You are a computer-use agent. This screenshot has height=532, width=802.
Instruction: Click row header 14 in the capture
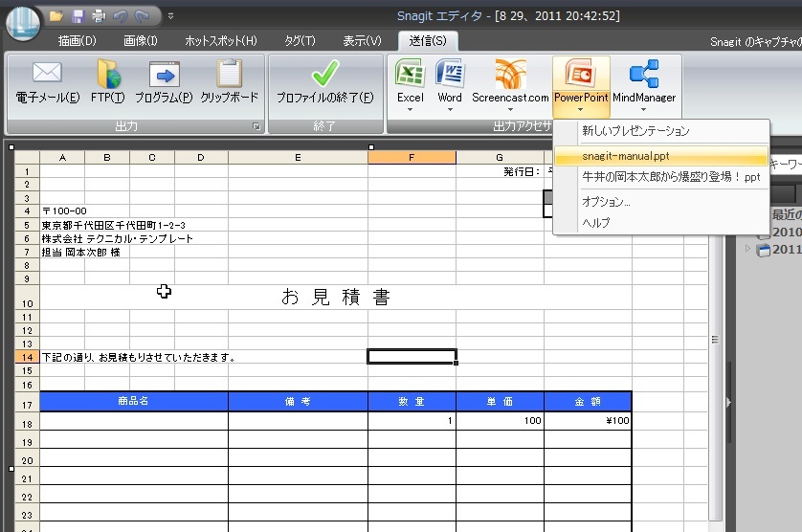click(27, 358)
